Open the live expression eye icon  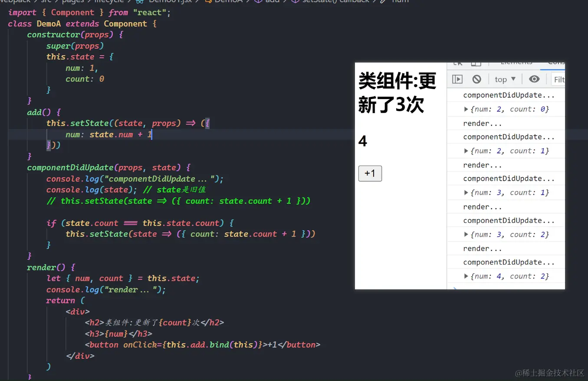tap(534, 79)
